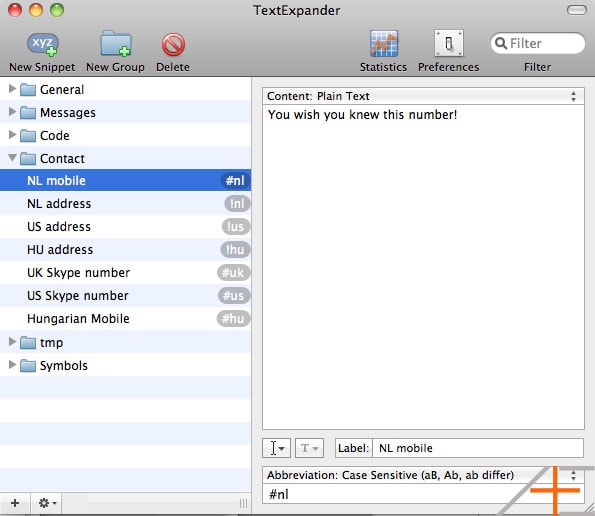Select the NL address snippet
The width and height of the screenshot is (595, 516).
coord(125,203)
